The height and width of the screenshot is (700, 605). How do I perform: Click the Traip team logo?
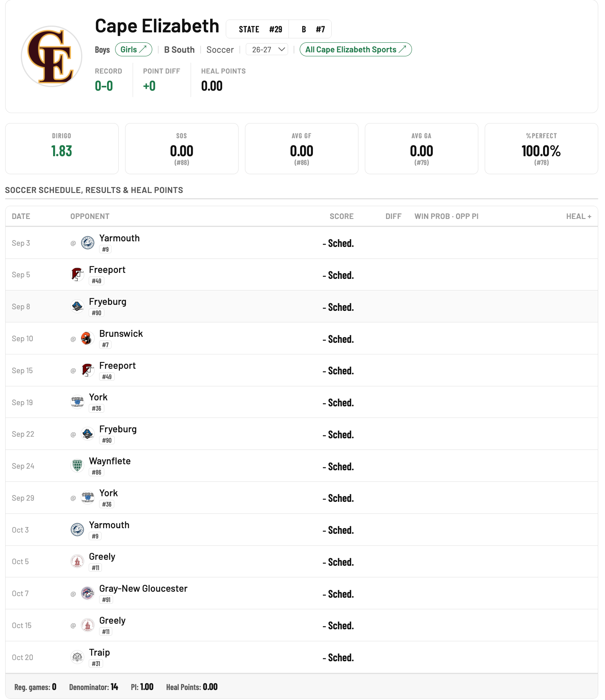(x=77, y=657)
